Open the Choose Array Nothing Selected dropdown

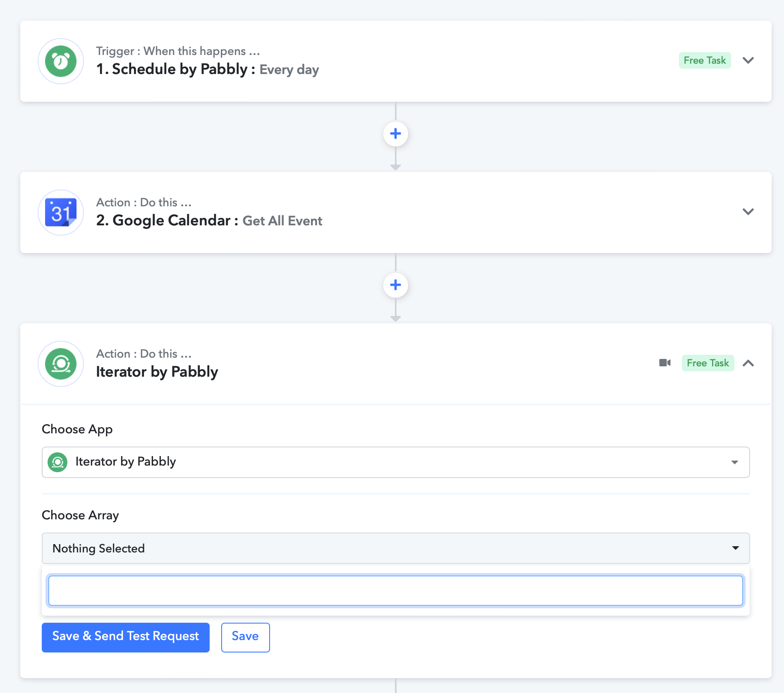(x=396, y=548)
